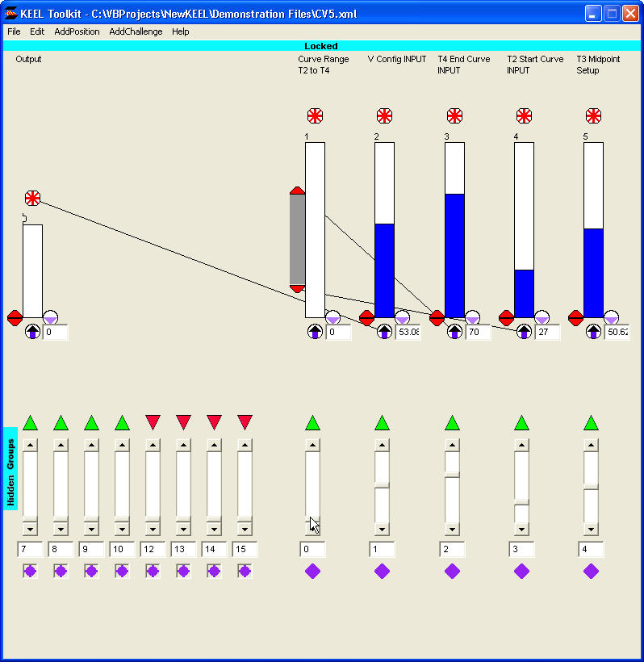Open the File menu

pos(14,31)
